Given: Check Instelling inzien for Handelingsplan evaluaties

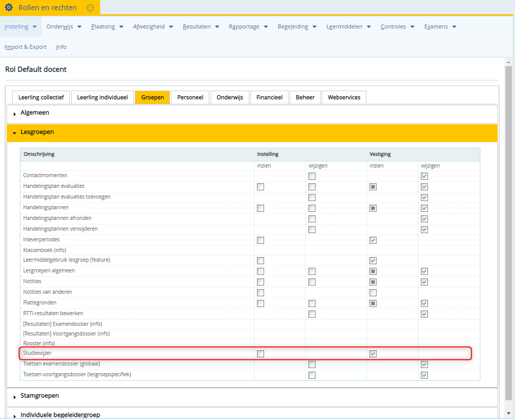Looking at the screenshot, I should tap(261, 187).
